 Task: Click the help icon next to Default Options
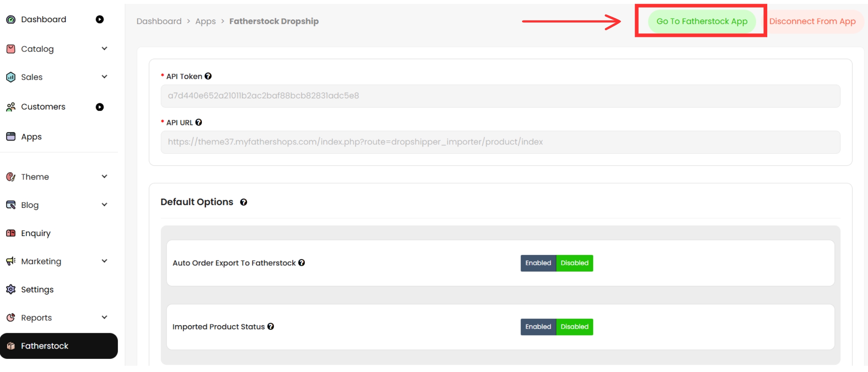pyautogui.click(x=244, y=202)
